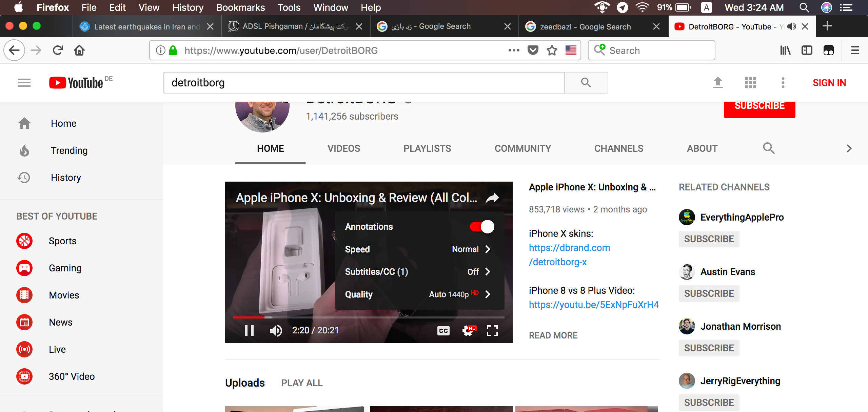
Task: Open the History sidebar item
Action: [x=81, y=178]
